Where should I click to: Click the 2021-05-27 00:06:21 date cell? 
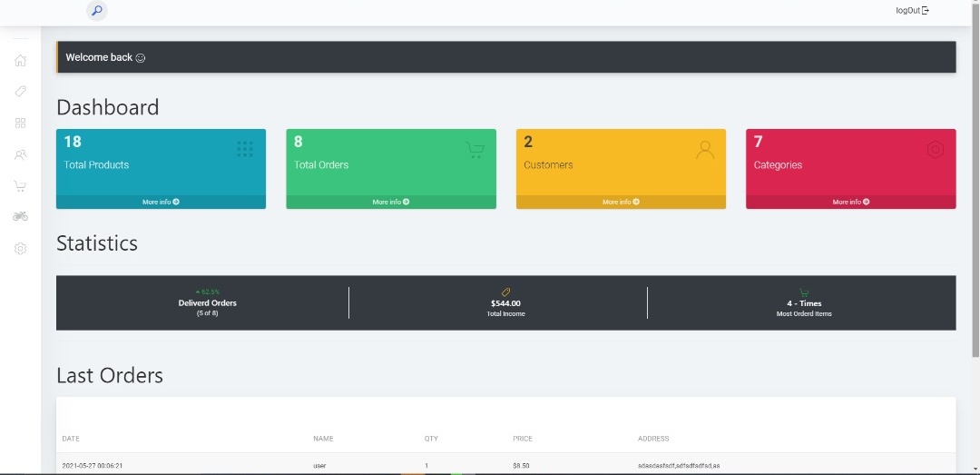pyautogui.click(x=92, y=466)
